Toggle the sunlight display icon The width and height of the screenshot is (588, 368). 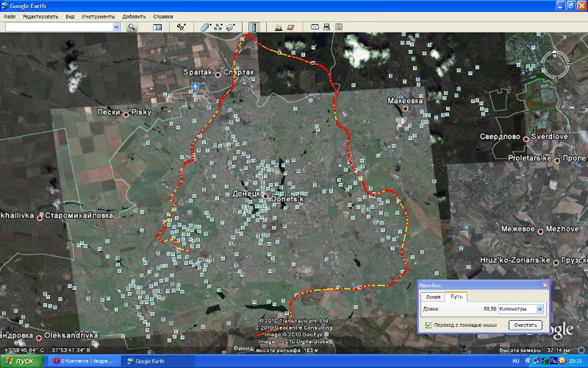coord(279,26)
